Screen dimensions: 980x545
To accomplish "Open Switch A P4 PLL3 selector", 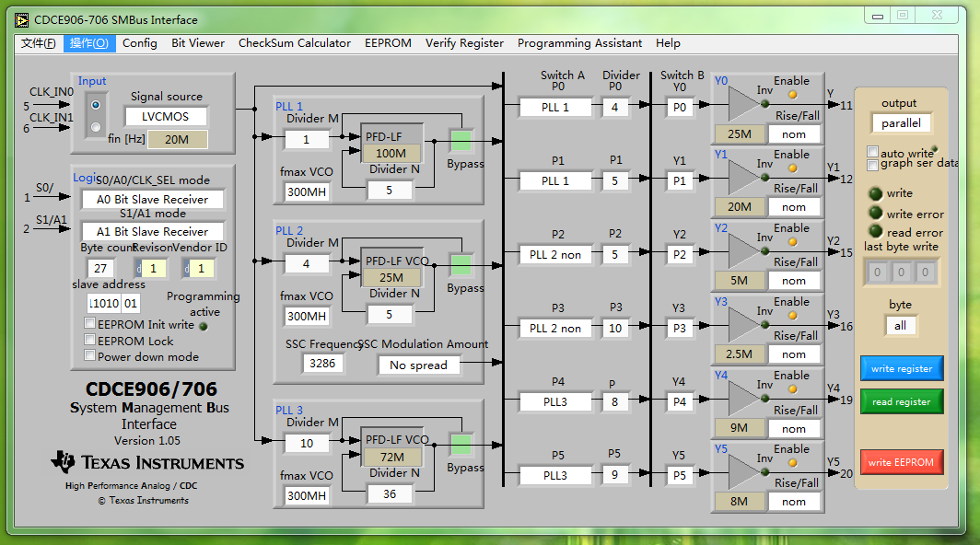I will (555, 402).
